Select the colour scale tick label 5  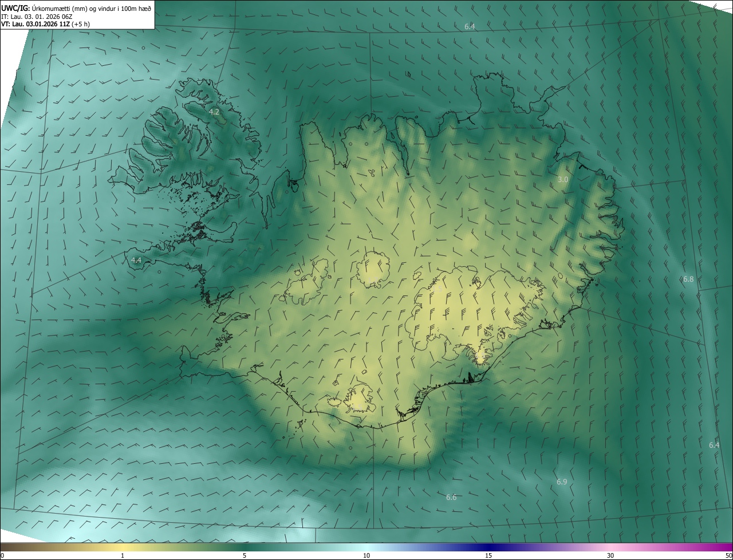[x=245, y=555]
